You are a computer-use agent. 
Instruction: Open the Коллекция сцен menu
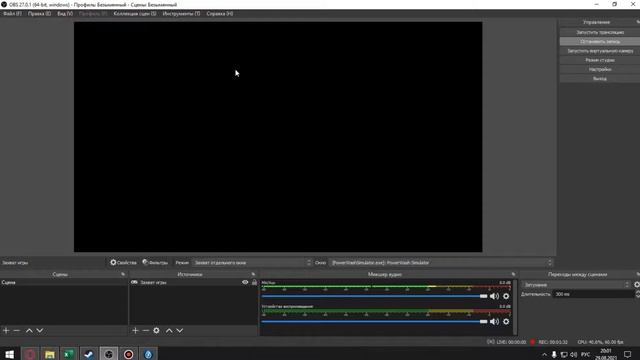pos(135,13)
